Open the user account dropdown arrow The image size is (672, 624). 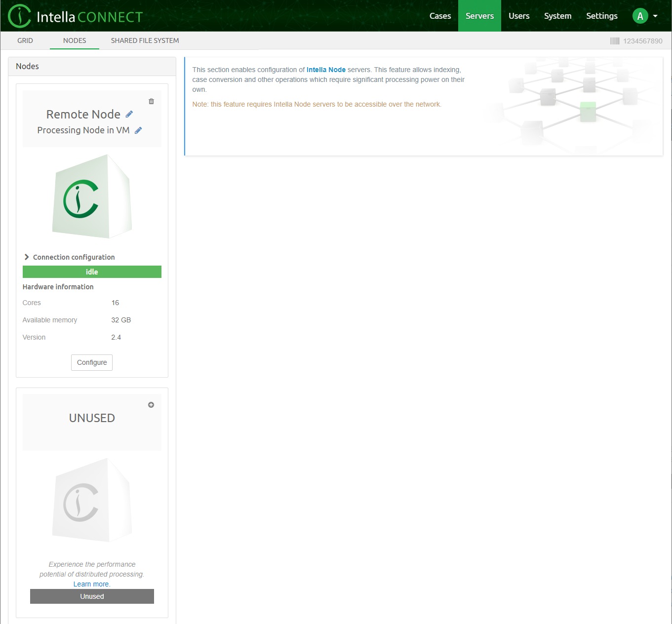(x=655, y=16)
